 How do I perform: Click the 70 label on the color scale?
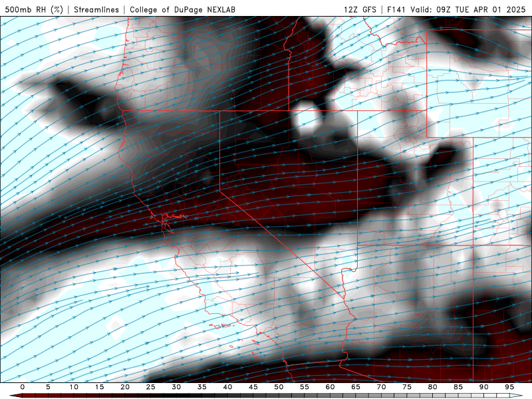click(381, 387)
